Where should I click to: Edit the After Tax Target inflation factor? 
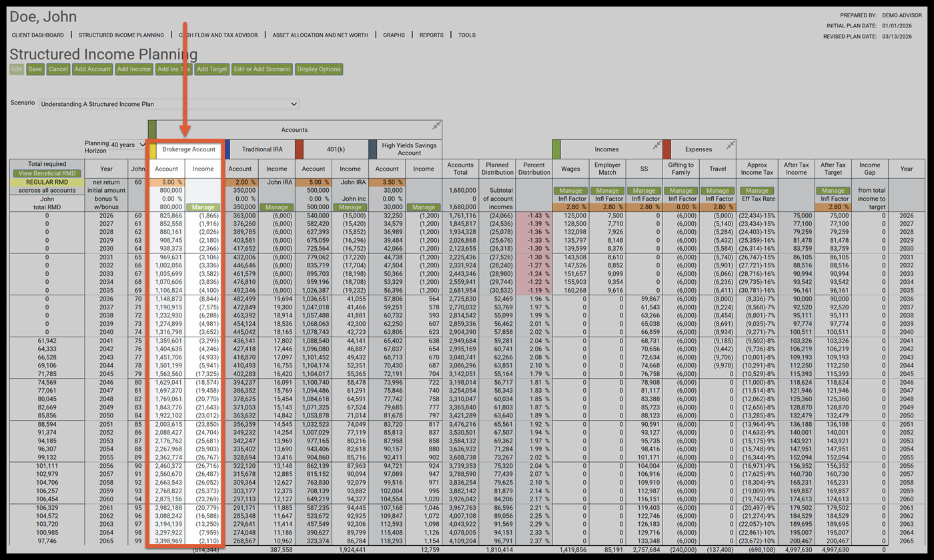pyautogui.click(x=834, y=207)
